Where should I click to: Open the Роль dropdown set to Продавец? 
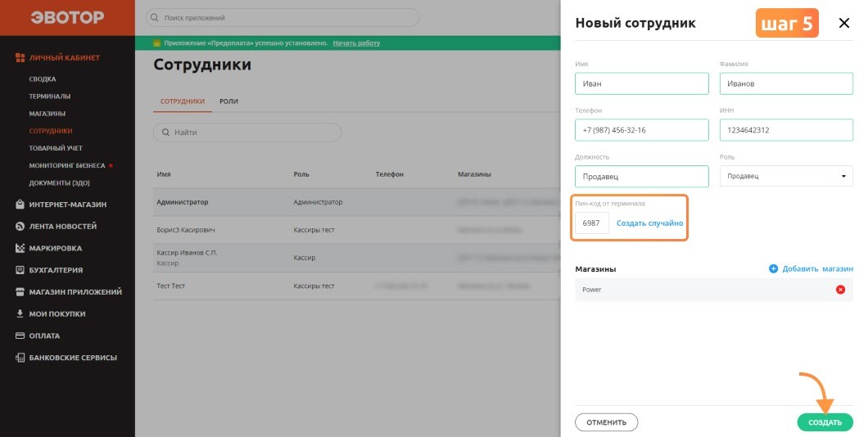786,177
